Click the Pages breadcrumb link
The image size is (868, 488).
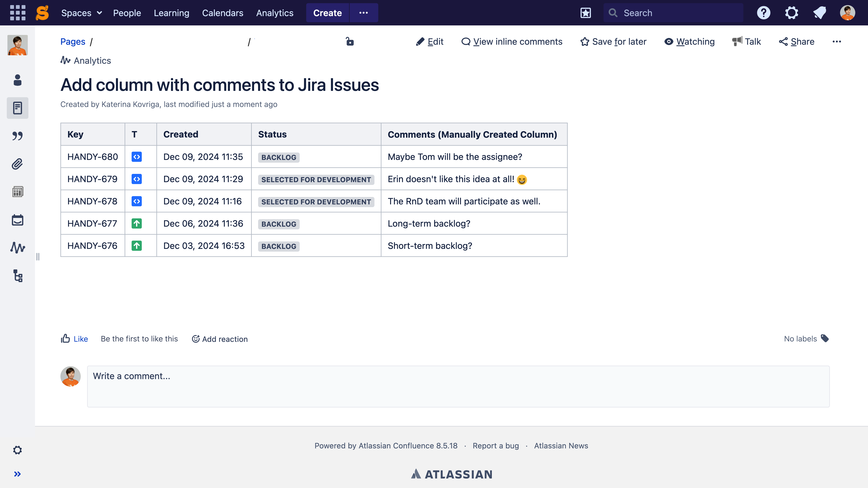73,42
